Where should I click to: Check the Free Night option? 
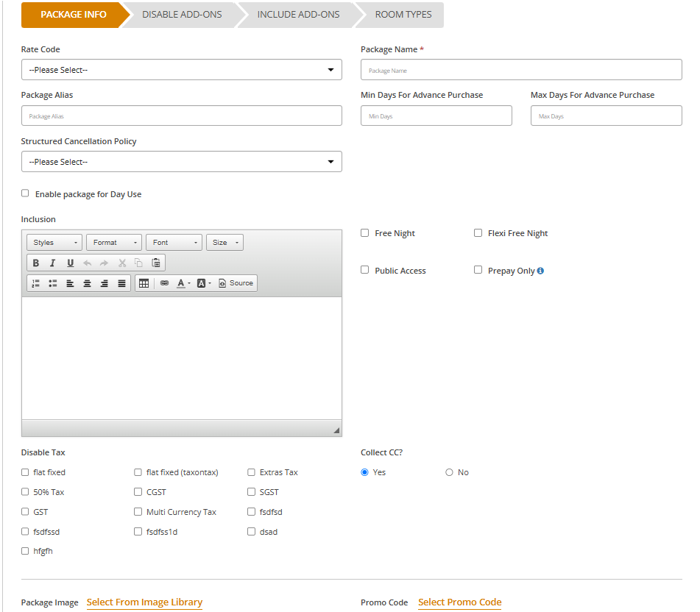click(x=365, y=233)
